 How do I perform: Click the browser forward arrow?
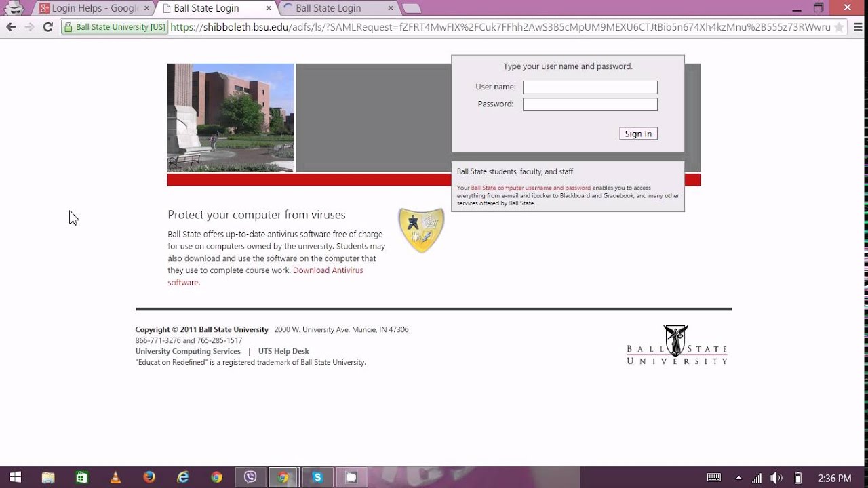tap(29, 27)
